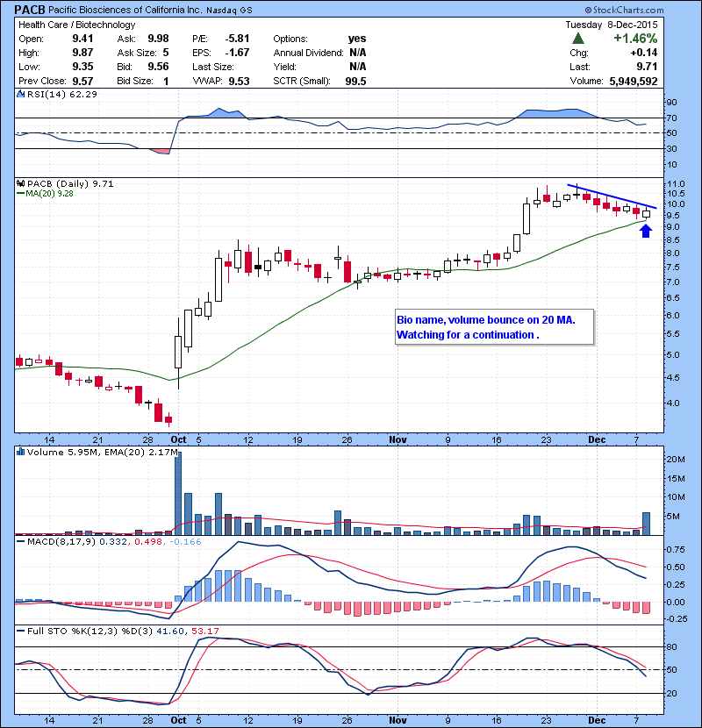This screenshot has width=702, height=728.
Task: Click the 20M volume axis label
Action: [x=676, y=460]
